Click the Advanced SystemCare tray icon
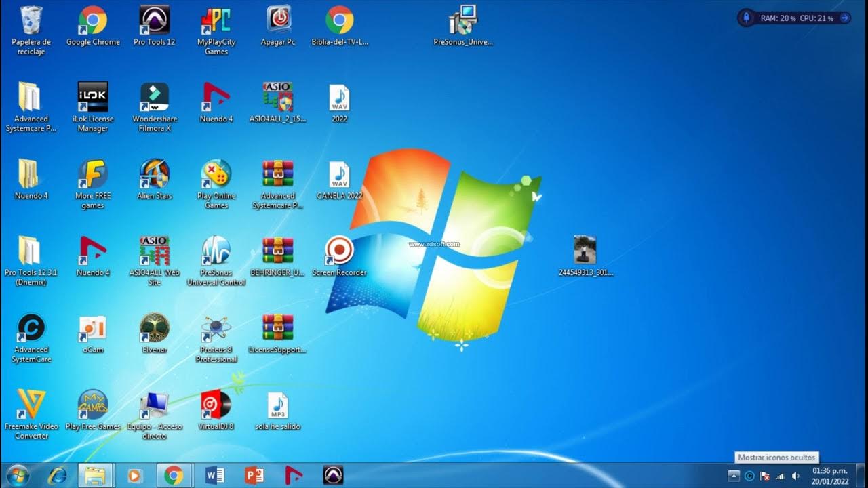Image resolution: width=868 pixels, height=488 pixels. pyautogui.click(x=750, y=476)
